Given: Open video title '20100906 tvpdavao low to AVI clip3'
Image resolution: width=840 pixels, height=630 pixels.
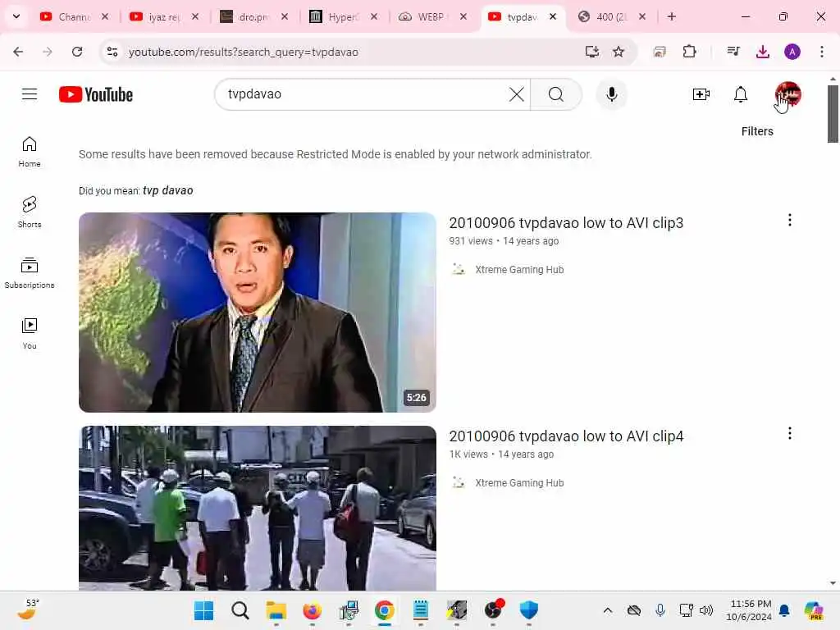Looking at the screenshot, I should tap(566, 223).
